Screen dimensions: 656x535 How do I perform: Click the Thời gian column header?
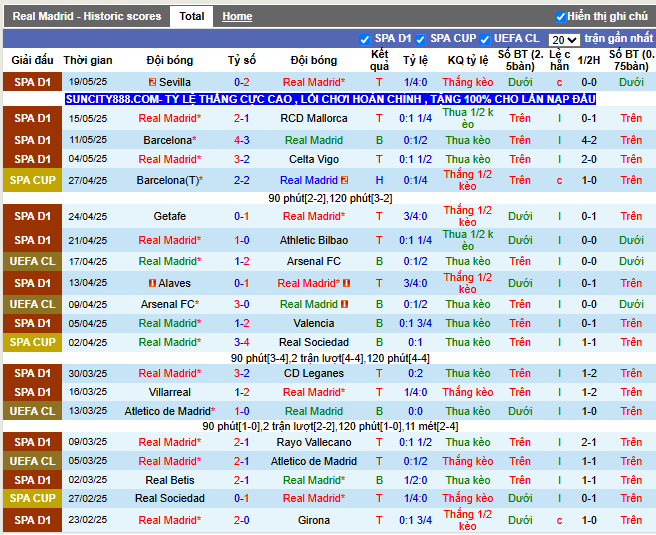coord(88,60)
